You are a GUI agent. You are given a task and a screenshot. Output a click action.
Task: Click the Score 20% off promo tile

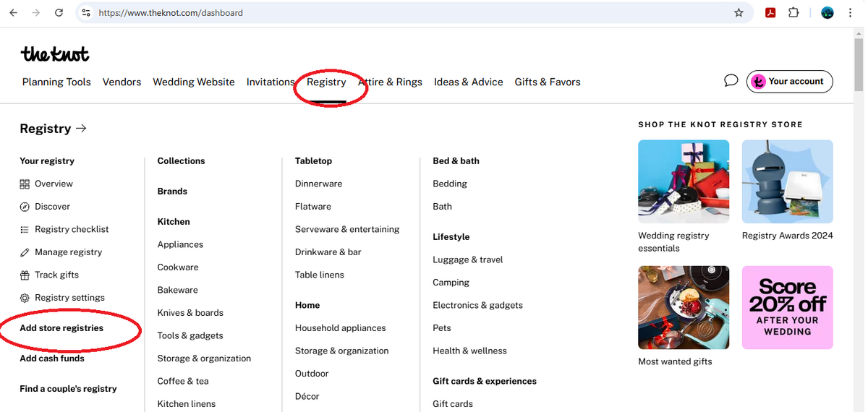(x=788, y=307)
